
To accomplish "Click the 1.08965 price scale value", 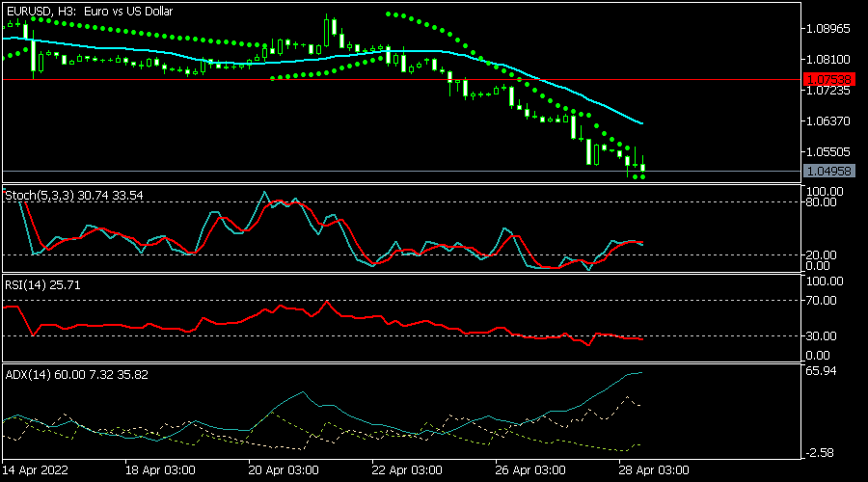I will pyautogui.click(x=827, y=28).
